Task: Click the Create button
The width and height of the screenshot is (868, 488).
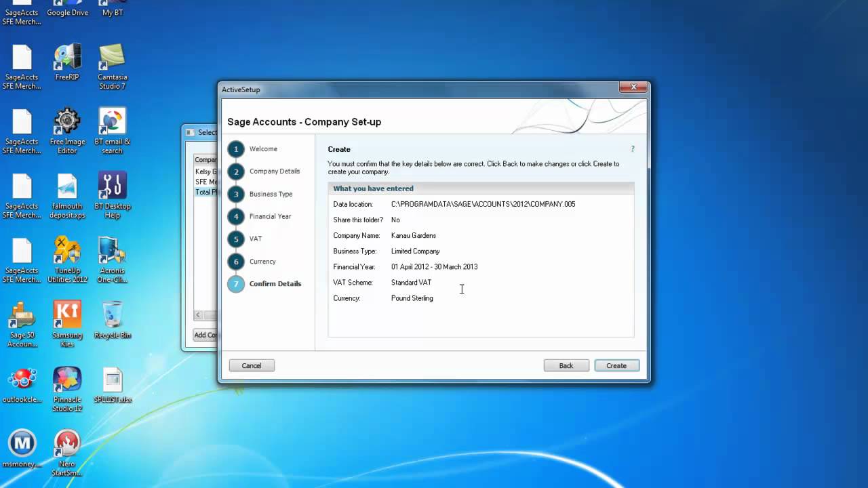Action: pyautogui.click(x=616, y=365)
